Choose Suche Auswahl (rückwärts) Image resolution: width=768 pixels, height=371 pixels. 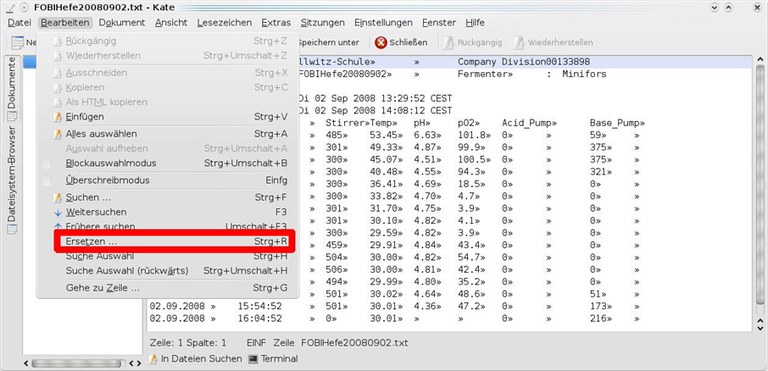click(x=169, y=271)
